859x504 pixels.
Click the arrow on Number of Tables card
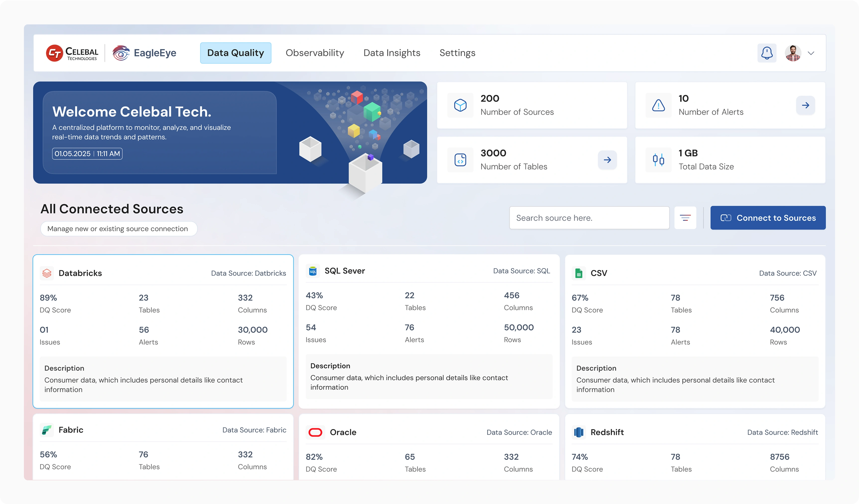point(607,160)
